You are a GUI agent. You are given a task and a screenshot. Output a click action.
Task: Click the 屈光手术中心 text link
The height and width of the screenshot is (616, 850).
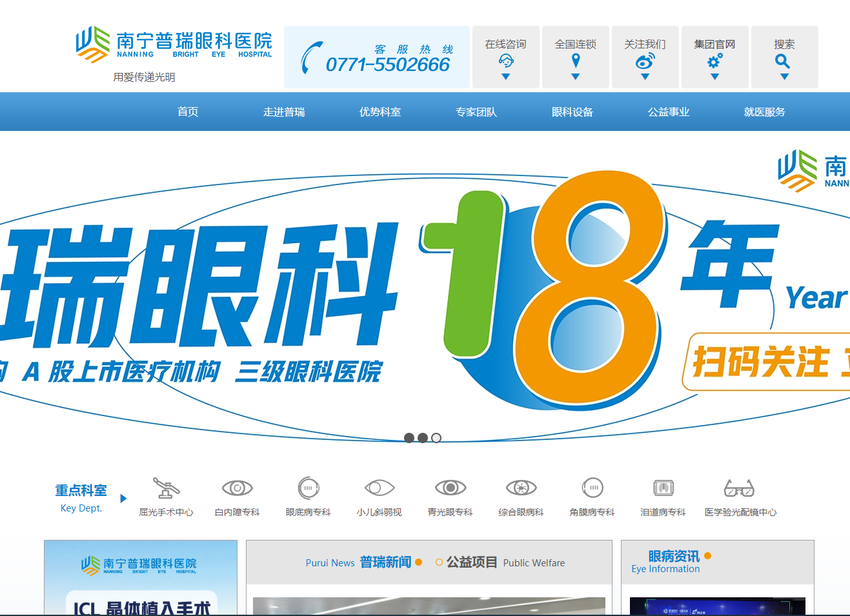pyautogui.click(x=167, y=512)
